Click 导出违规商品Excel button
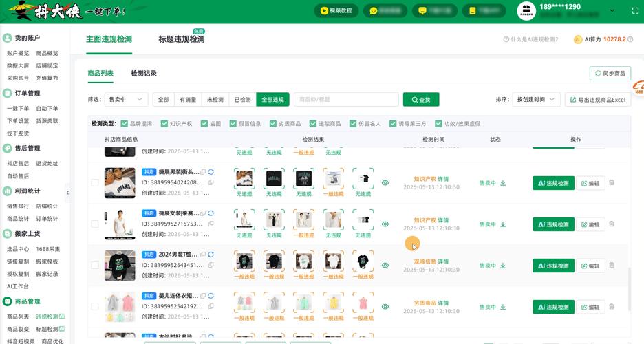 click(x=598, y=99)
